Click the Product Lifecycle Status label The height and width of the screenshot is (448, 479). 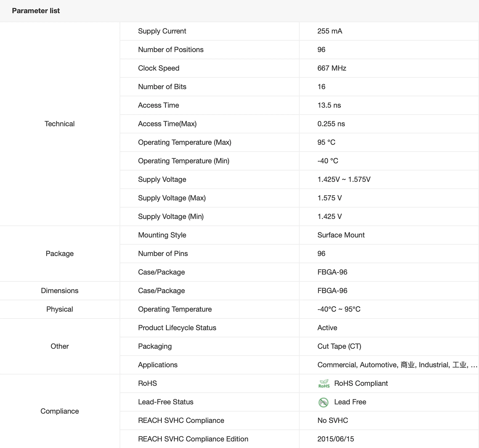pos(177,328)
